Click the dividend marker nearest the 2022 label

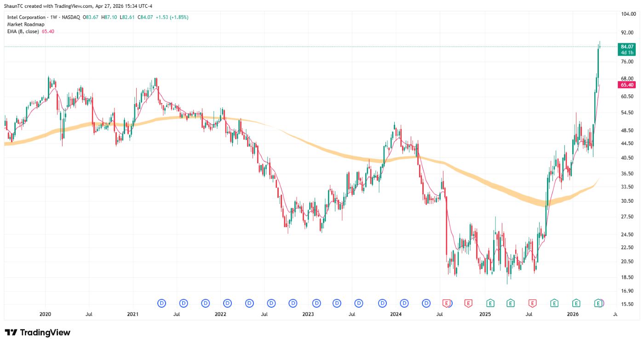tap(227, 303)
